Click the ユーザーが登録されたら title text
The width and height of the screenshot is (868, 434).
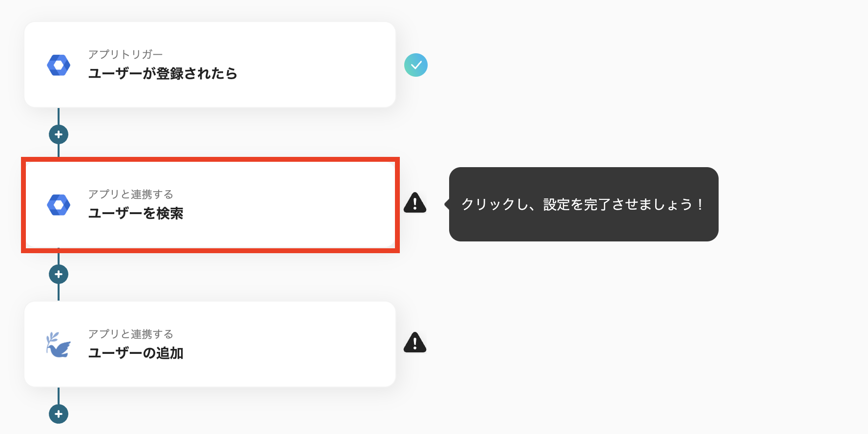point(163,74)
